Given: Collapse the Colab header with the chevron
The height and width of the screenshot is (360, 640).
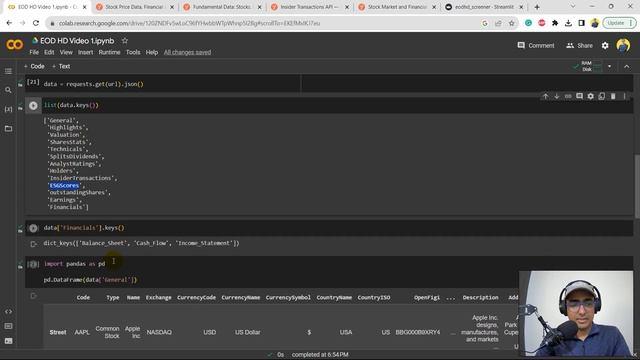Looking at the screenshot, I should point(627,66).
